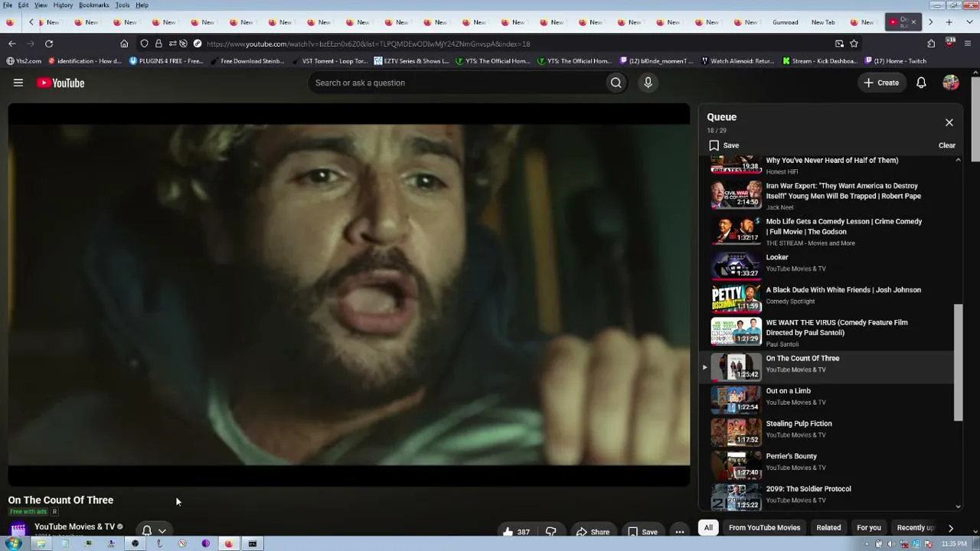Open the Tools menu
The width and height of the screenshot is (980, 551).
(x=122, y=5)
